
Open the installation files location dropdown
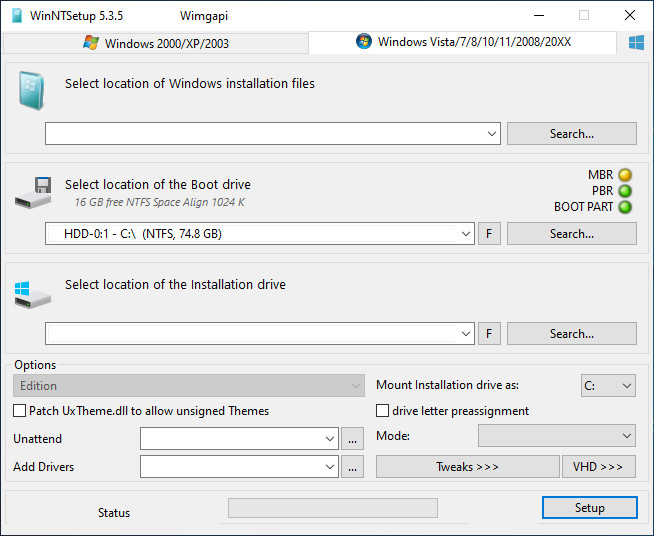(x=492, y=134)
